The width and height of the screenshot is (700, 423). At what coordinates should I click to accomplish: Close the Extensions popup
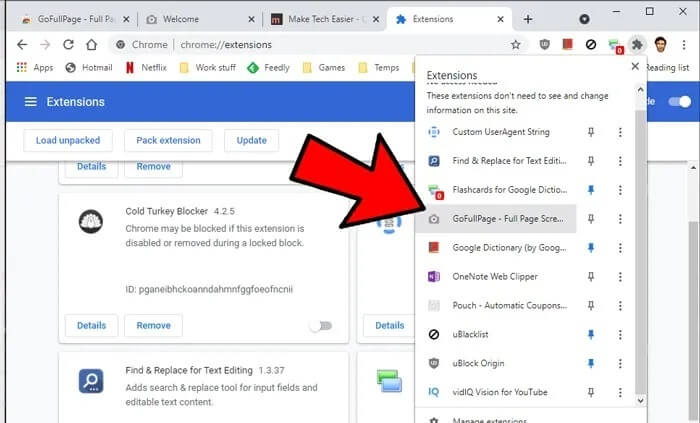point(635,66)
